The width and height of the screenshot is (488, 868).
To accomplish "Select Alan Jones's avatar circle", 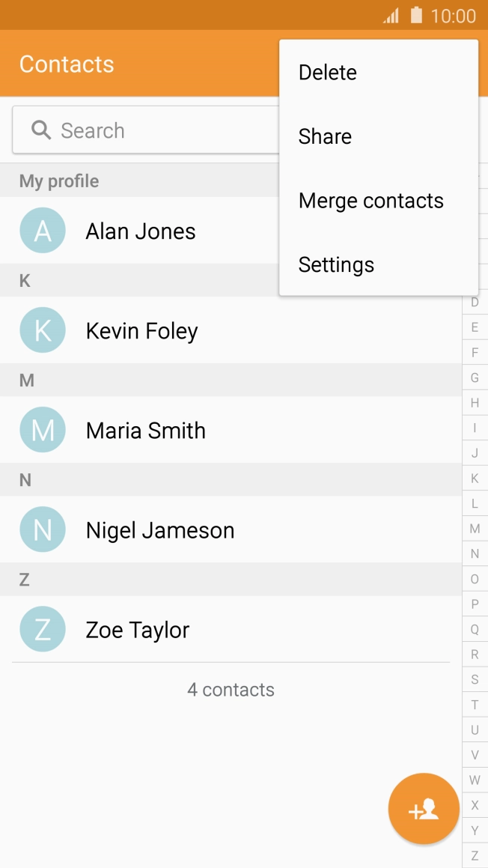I will 43,230.
